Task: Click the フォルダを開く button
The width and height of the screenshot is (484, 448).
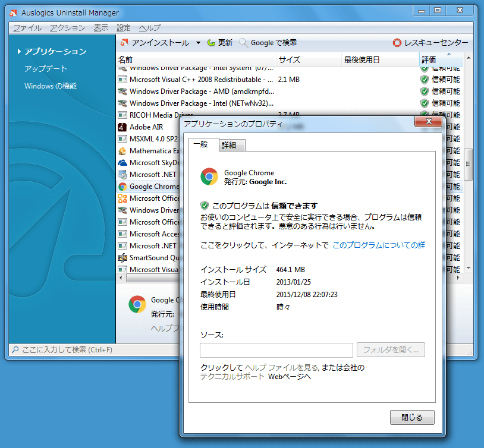Action: (x=391, y=350)
